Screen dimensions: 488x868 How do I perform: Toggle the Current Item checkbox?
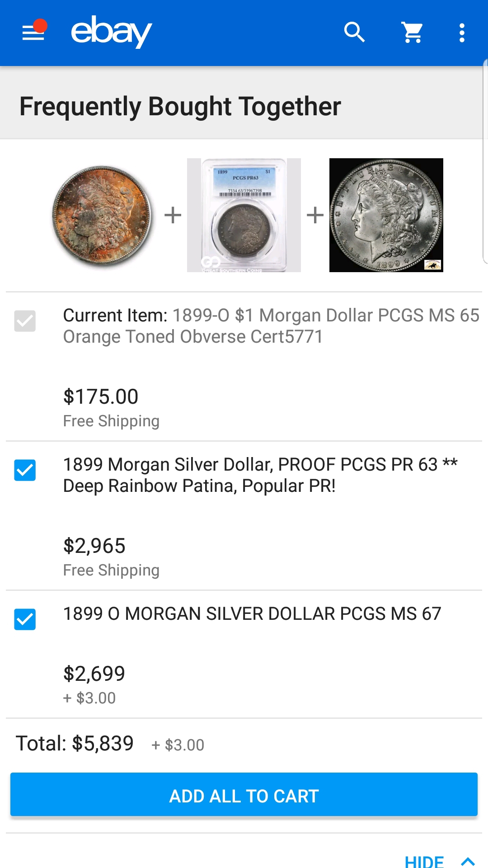pos(25,321)
